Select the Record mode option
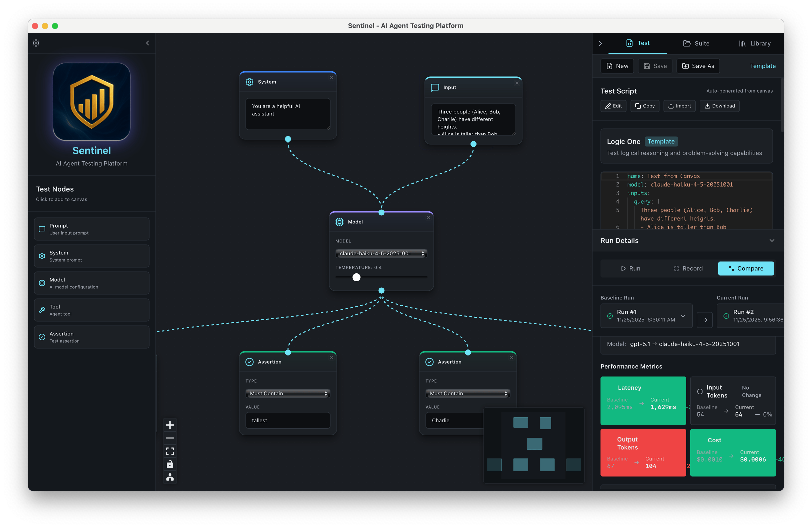812x528 pixels. (x=688, y=268)
